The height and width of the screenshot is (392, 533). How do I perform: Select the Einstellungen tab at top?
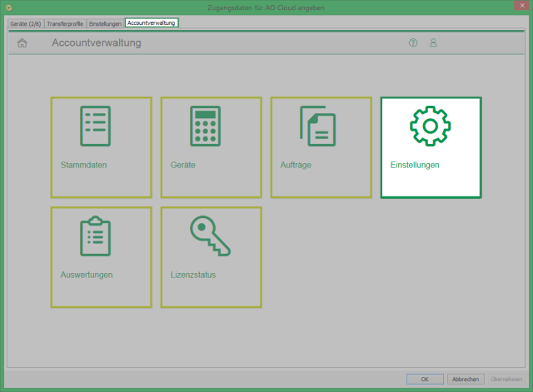(x=105, y=23)
